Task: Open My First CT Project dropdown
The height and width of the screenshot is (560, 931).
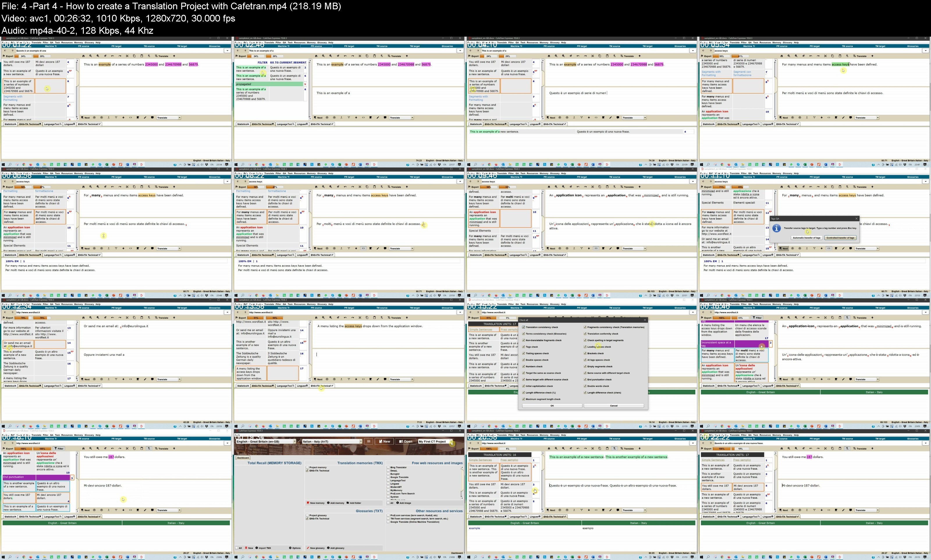Action: coord(435,441)
